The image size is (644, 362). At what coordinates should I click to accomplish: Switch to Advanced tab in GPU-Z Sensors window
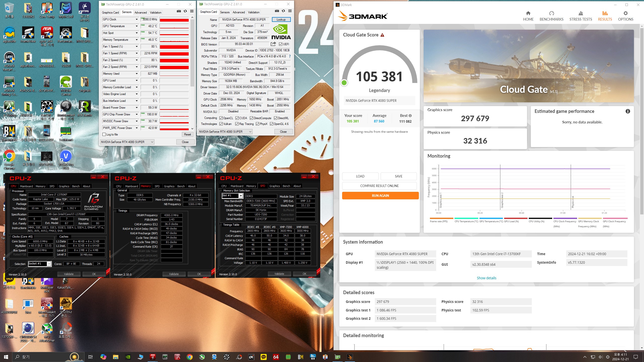pos(140,13)
